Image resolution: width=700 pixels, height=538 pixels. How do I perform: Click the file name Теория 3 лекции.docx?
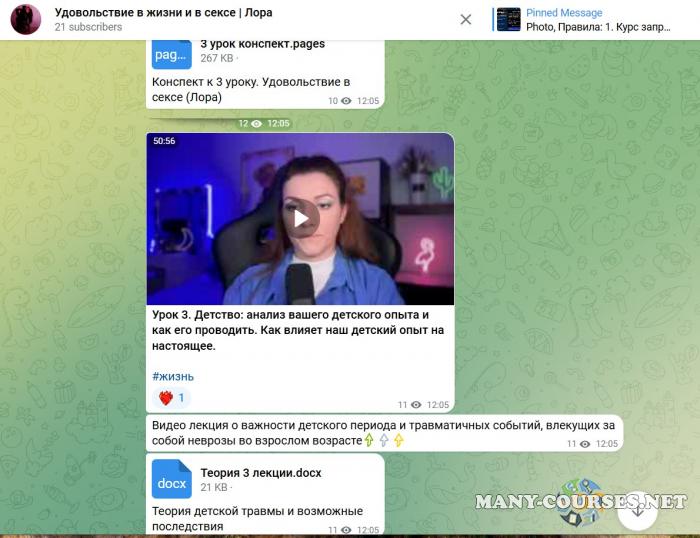pos(261,472)
